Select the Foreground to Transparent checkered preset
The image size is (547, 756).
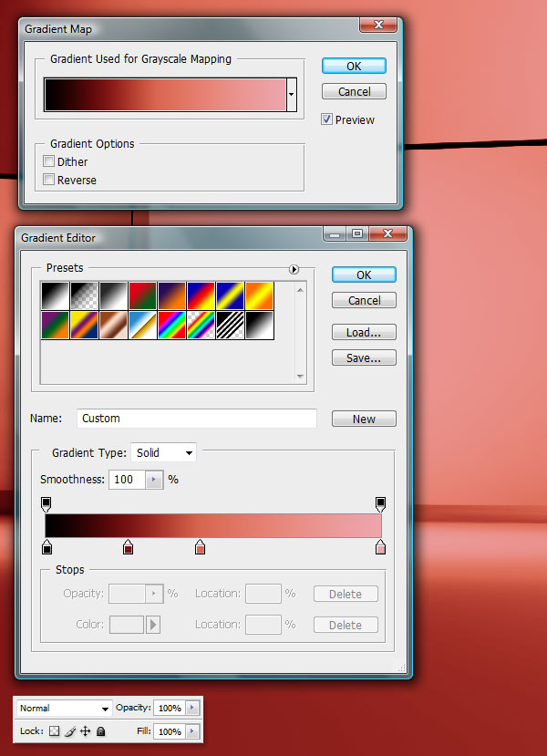pyautogui.click(x=84, y=296)
